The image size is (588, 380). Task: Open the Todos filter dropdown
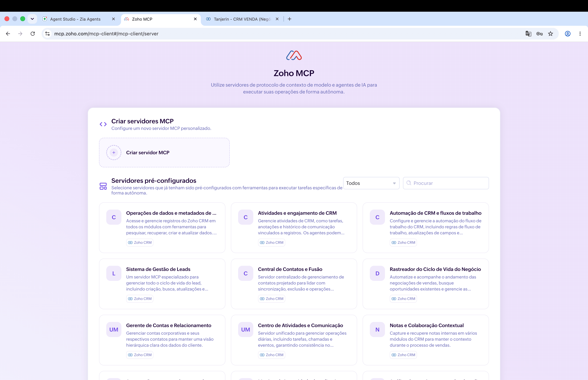point(371,183)
